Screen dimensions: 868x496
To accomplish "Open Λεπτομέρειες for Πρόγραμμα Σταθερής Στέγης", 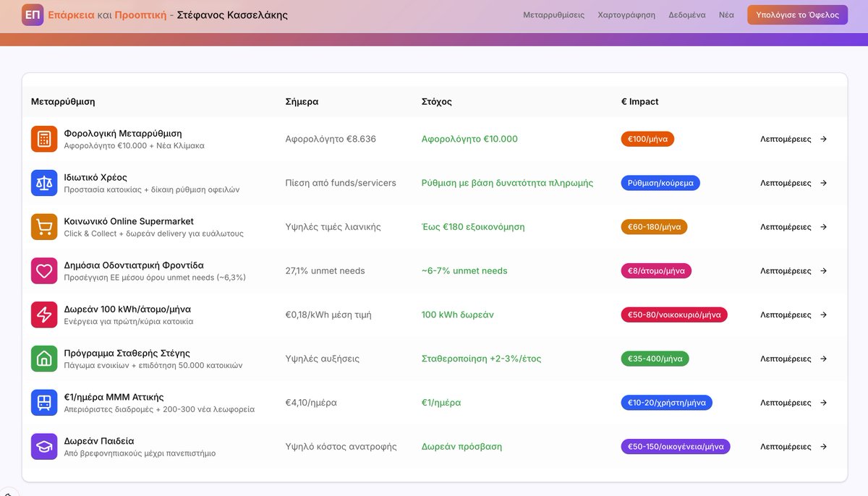I will pos(793,359).
